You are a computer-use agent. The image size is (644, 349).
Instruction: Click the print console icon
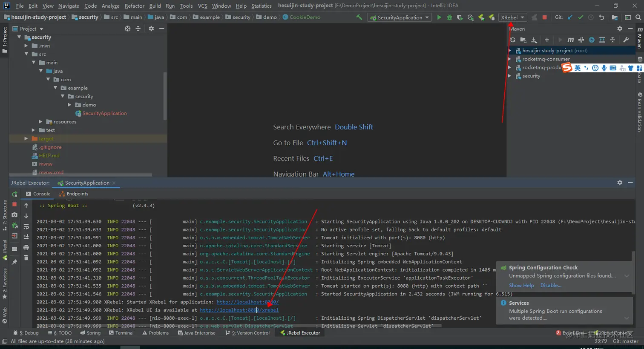[x=26, y=247]
